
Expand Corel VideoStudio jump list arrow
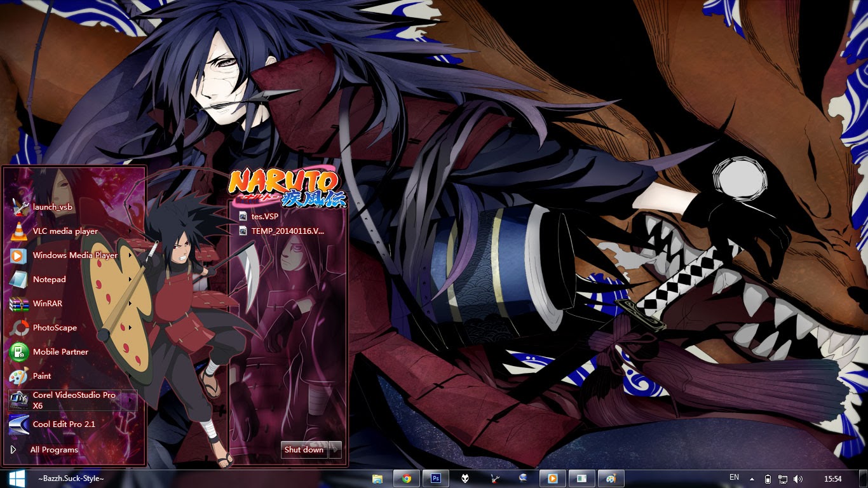click(130, 400)
